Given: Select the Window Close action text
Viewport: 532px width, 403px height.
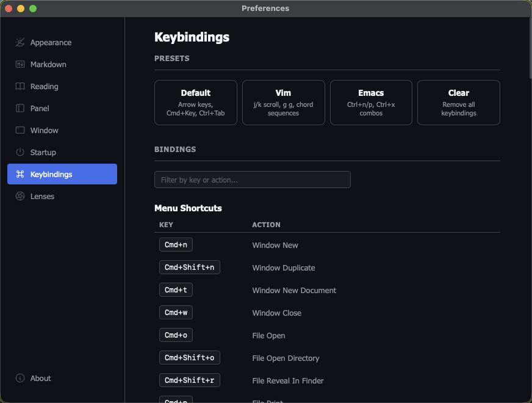Looking at the screenshot, I should 276,313.
